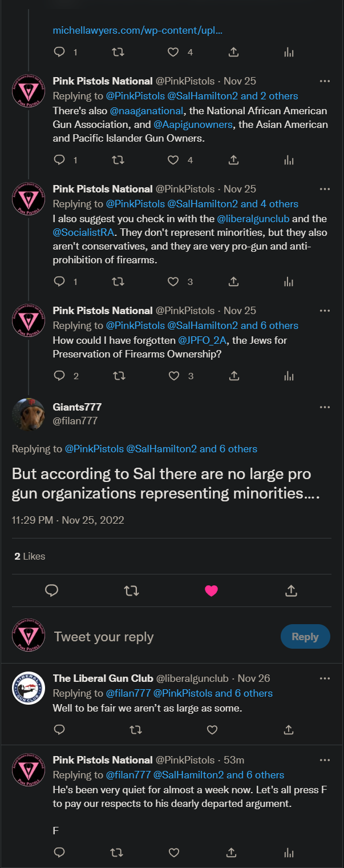The height and width of the screenshot is (868, 344).
Task: Share the tweet mentioning @naaganational
Action: tap(233, 160)
